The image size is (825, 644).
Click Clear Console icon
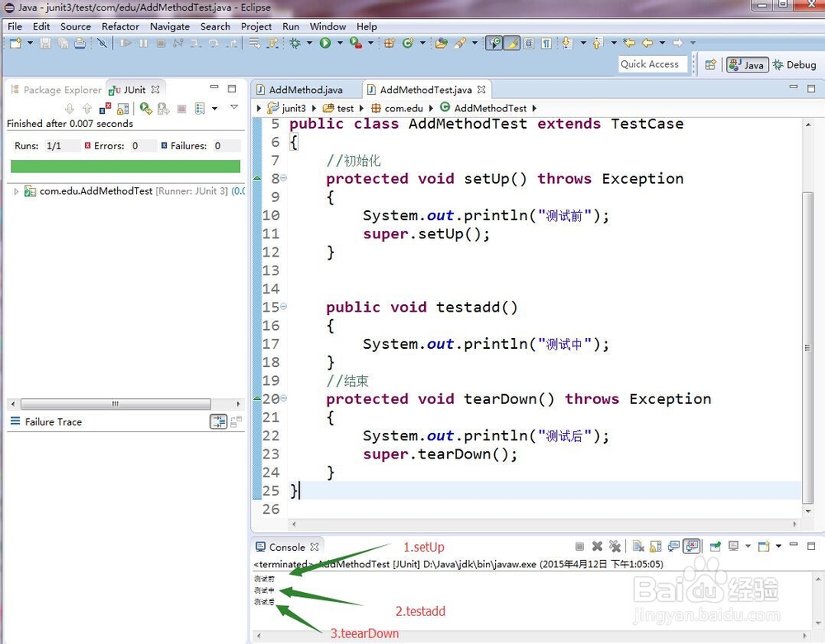pos(639,547)
